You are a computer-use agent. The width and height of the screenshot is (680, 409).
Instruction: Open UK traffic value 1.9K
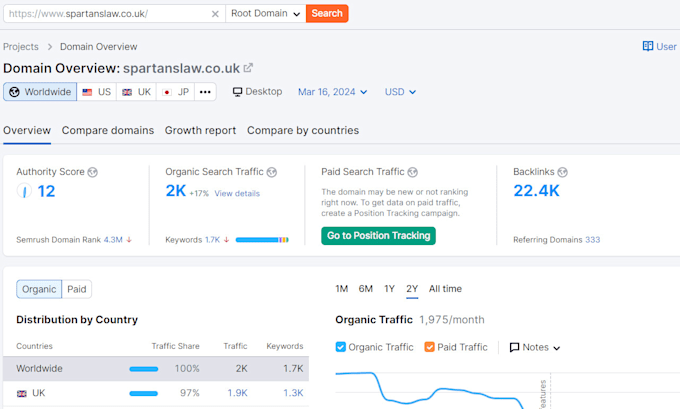[x=238, y=393]
